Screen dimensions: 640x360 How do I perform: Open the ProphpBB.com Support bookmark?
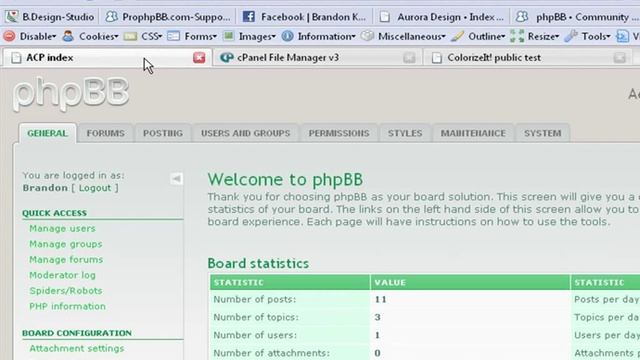pyautogui.click(x=168, y=17)
